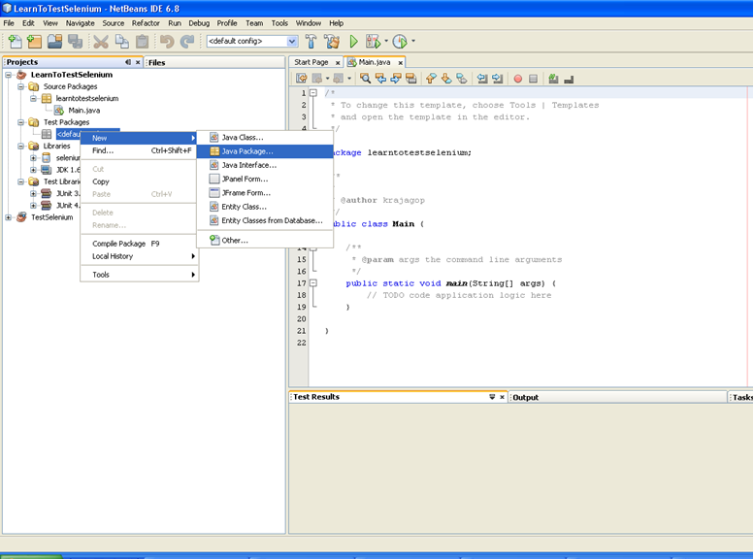Select Java Package from New submenu
This screenshot has width=754, height=560.
[265, 151]
